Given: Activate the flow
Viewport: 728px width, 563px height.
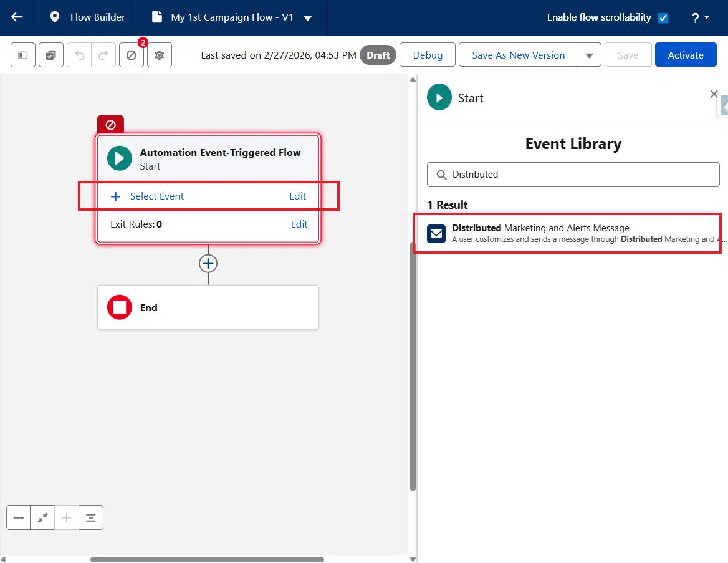Looking at the screenshot, I should pos(686,55).
